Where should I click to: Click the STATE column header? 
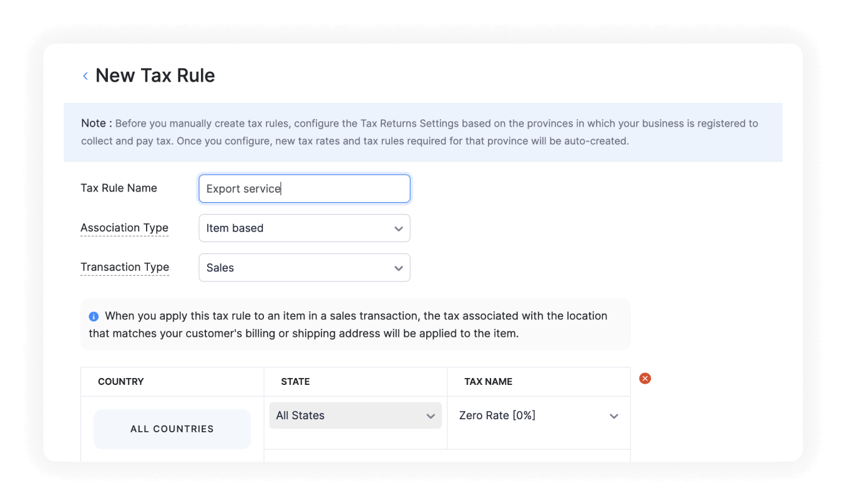pos(295,382)
